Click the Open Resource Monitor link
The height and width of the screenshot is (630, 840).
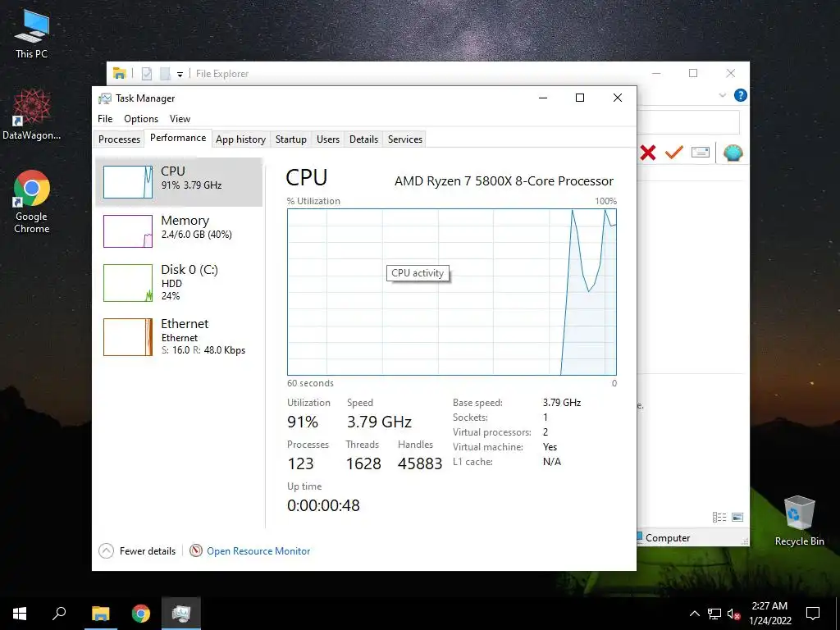(258, 550)
